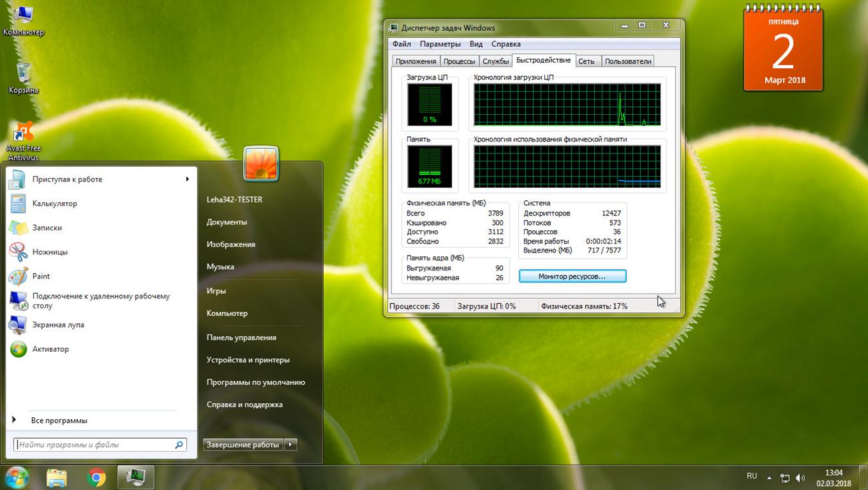
Task: Open Calculator icon in Start menu
Action: (18, 204)
